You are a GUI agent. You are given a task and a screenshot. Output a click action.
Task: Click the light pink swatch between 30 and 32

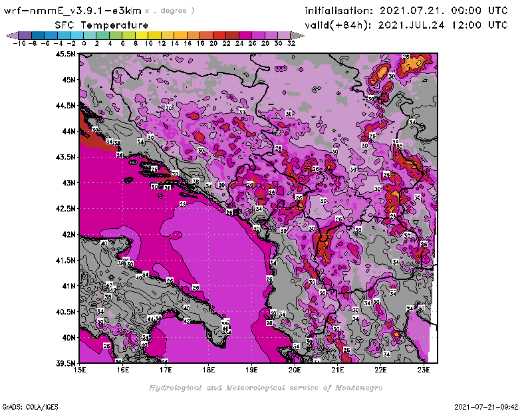tap(284, 35)
